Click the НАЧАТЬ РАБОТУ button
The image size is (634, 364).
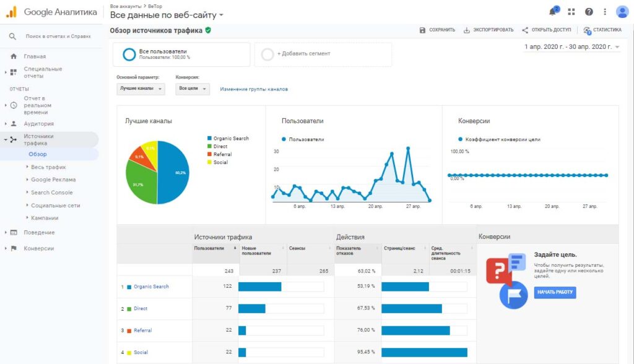pos(555,292)
